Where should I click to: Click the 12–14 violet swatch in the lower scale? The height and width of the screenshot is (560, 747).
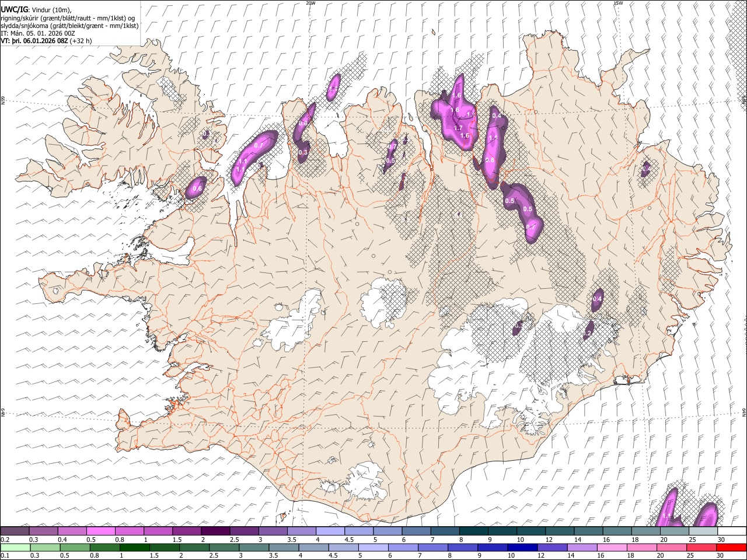coord(552,547)
